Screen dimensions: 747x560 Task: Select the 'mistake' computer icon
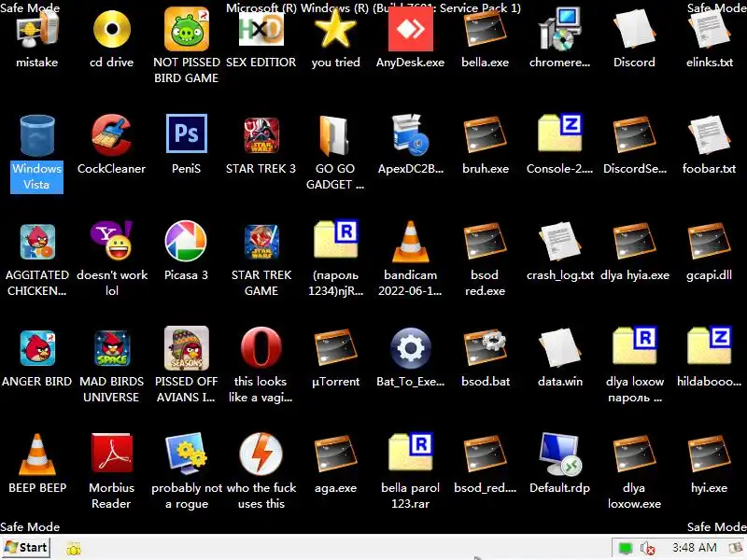[x=37, y=30]
